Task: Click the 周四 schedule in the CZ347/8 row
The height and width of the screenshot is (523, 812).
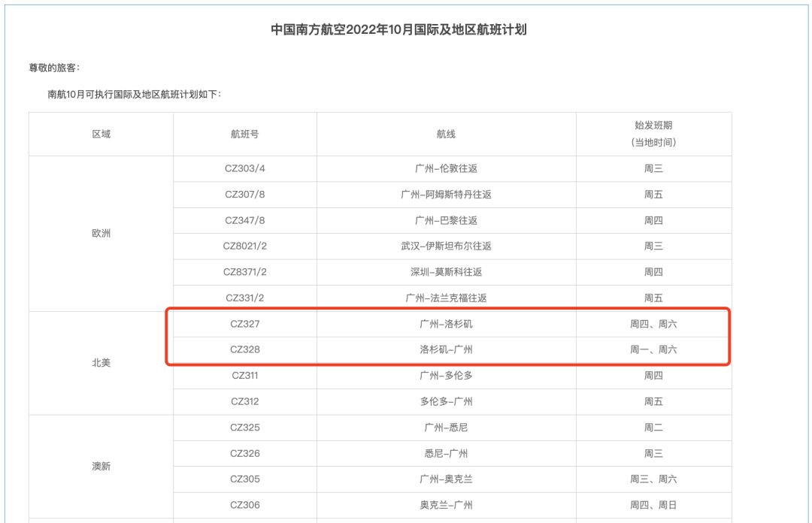Action: [x=653, y=220]
